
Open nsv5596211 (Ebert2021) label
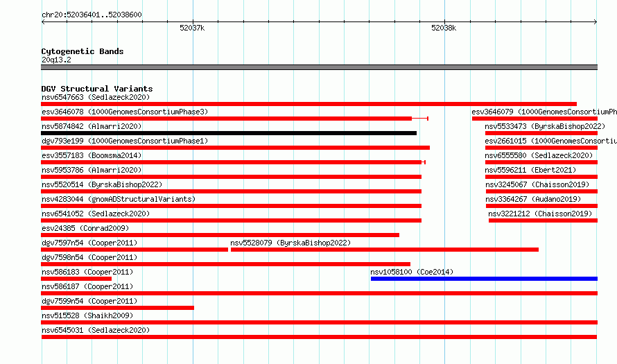click(530, 170)
